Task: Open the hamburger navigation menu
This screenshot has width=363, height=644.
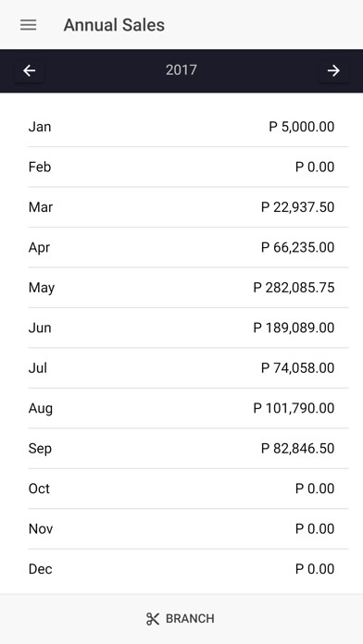Action: (x=29, y=25)
